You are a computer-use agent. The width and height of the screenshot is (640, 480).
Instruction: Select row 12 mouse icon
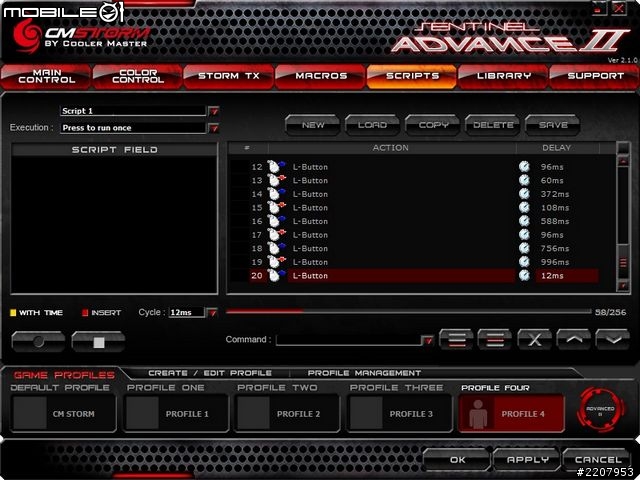click(x=276, y=167)
